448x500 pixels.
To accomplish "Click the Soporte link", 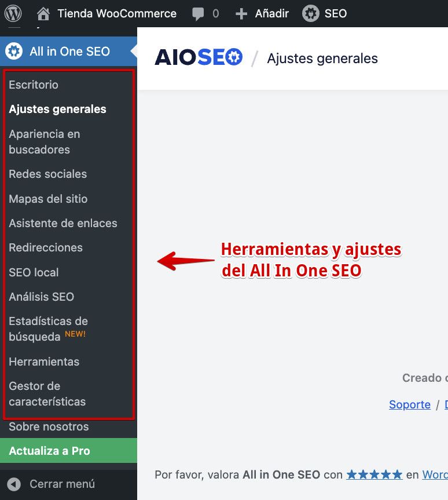I will 410,404.
